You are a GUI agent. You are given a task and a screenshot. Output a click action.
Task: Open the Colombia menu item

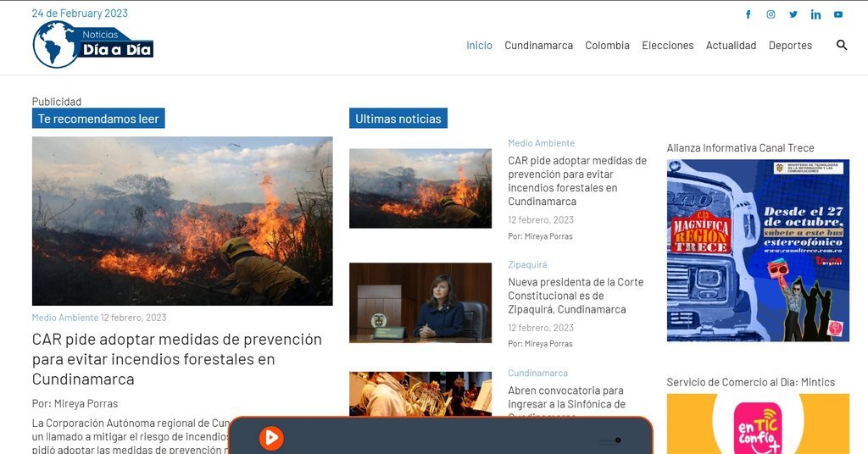(x=607, y=46)
